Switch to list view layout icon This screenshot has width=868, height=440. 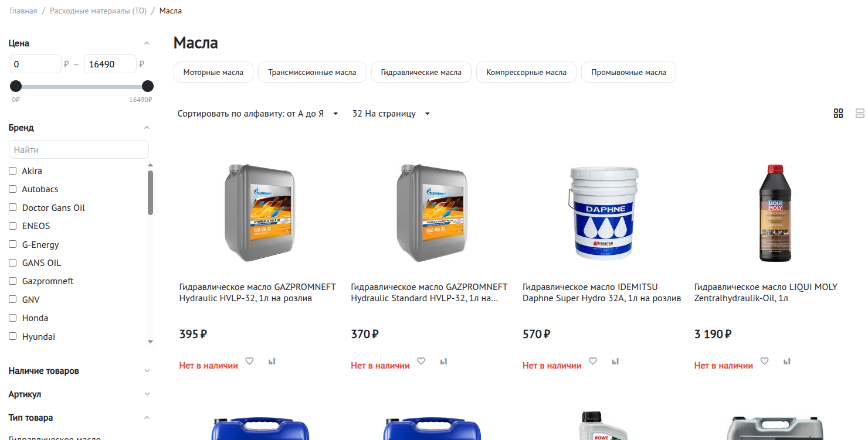click(860, 114)
